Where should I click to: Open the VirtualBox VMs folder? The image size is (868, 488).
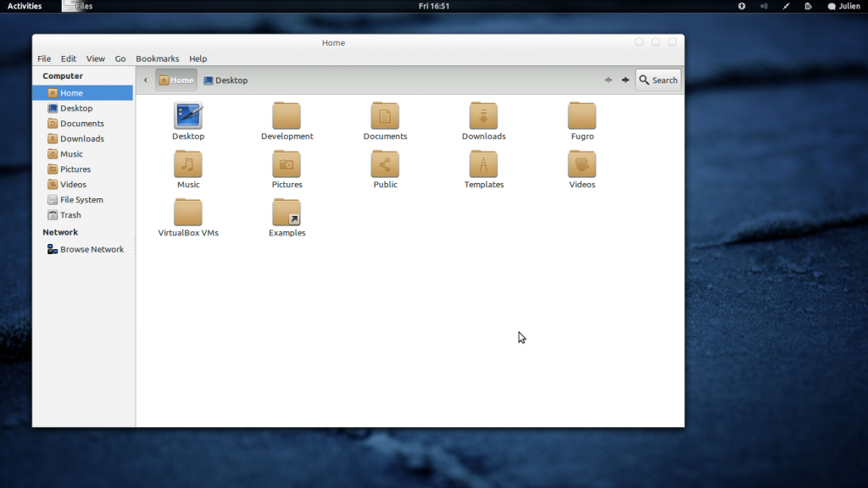(x=188, y=213)
